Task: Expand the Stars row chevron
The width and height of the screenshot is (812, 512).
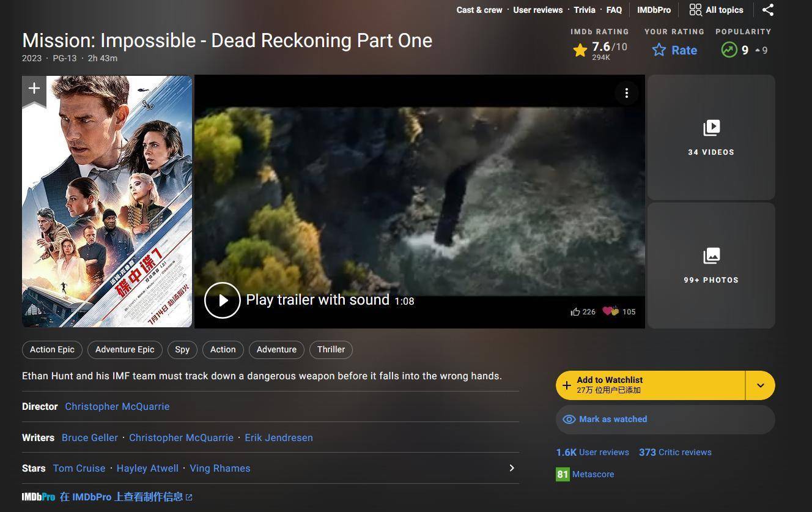Action: point(512,468)
